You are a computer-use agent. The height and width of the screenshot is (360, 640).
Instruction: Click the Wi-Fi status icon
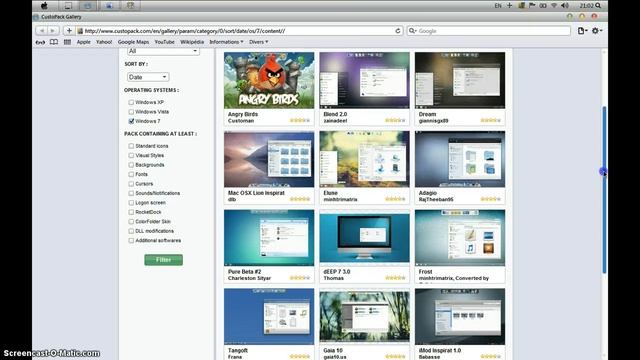pos(554,5)
